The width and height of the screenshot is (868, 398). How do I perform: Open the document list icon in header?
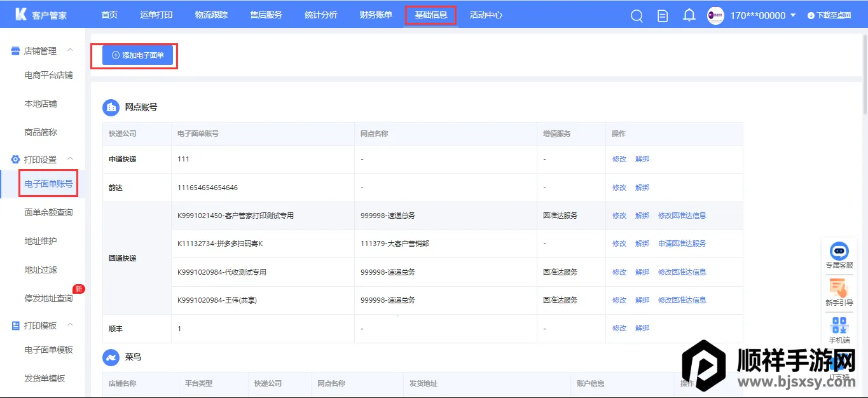pos(663,16)
